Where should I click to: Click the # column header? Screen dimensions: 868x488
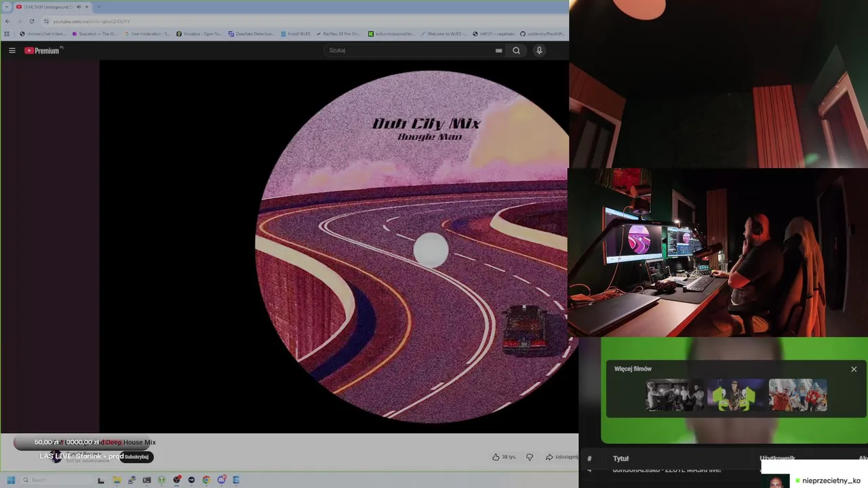(589, 459)
